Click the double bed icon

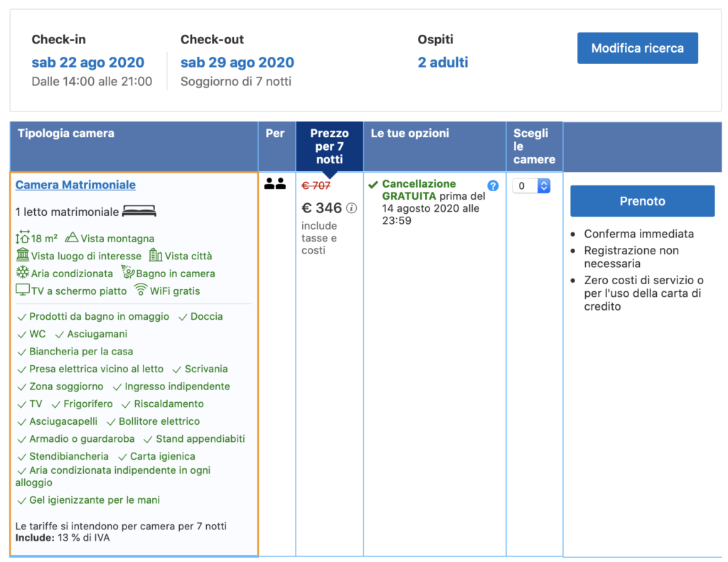coord(139,212)
